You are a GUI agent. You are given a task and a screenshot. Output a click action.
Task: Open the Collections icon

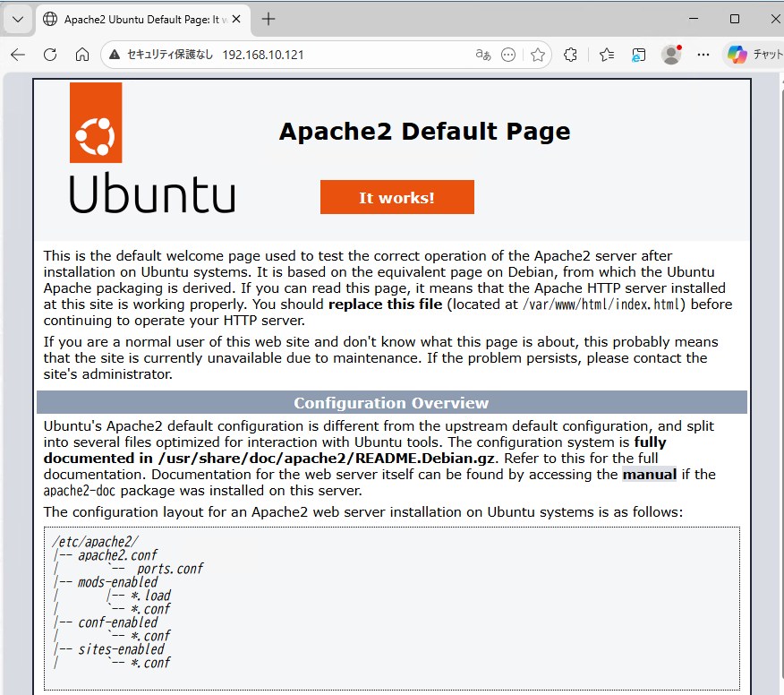point(638,55)
